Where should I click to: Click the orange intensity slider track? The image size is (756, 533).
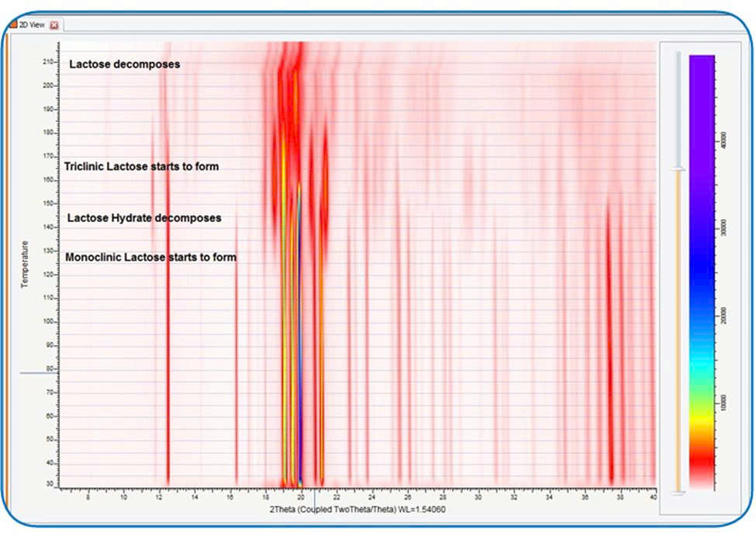pos(678,326)
